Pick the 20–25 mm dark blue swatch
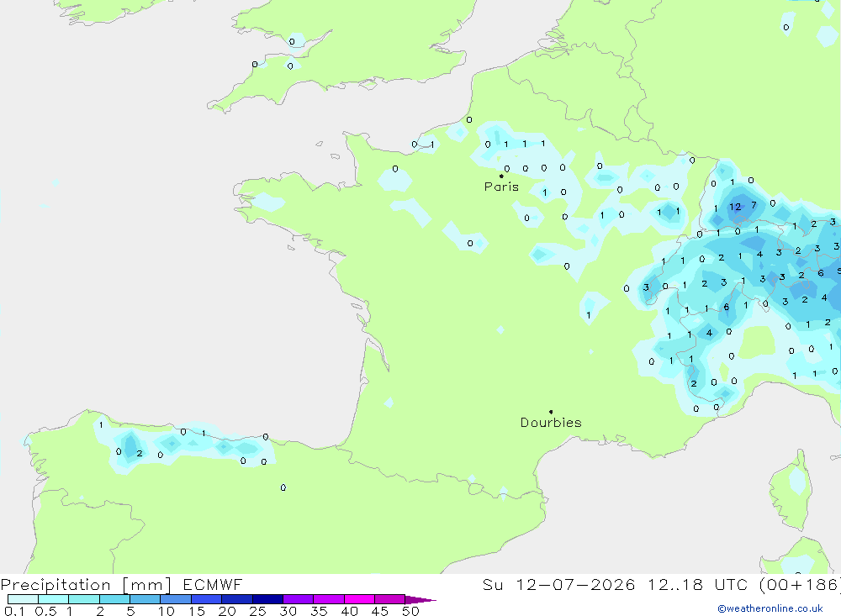The image size is (841, 616). 236,599
